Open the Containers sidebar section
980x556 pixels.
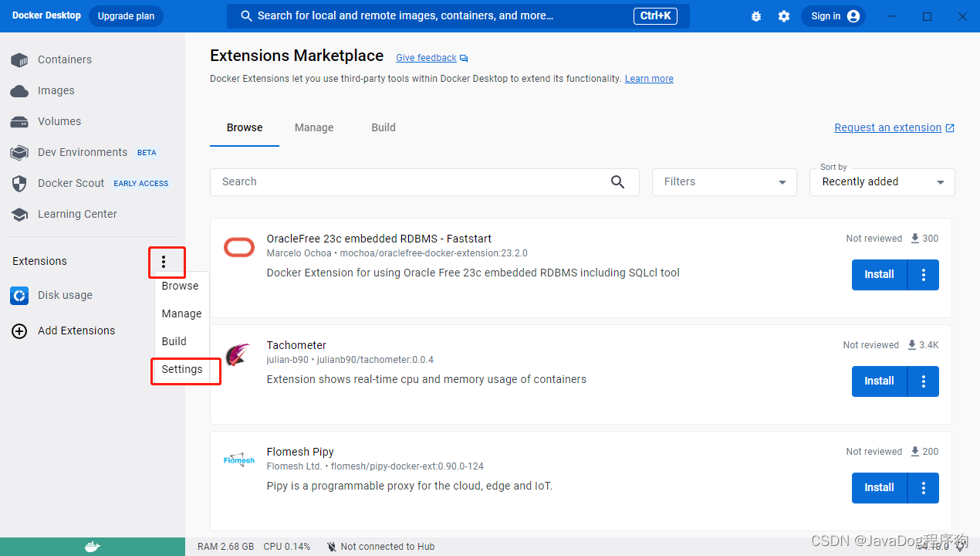pos(65,59)
